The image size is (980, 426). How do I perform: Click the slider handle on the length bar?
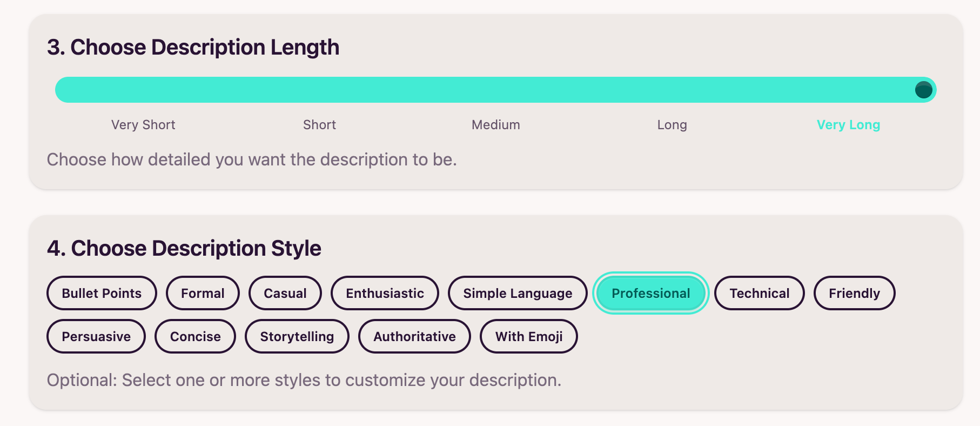924,90
